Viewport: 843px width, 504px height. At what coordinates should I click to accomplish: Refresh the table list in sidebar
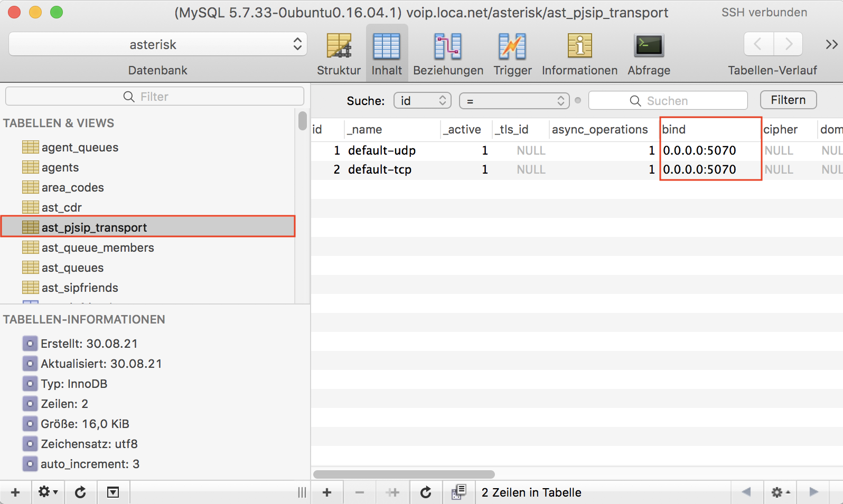80,492
